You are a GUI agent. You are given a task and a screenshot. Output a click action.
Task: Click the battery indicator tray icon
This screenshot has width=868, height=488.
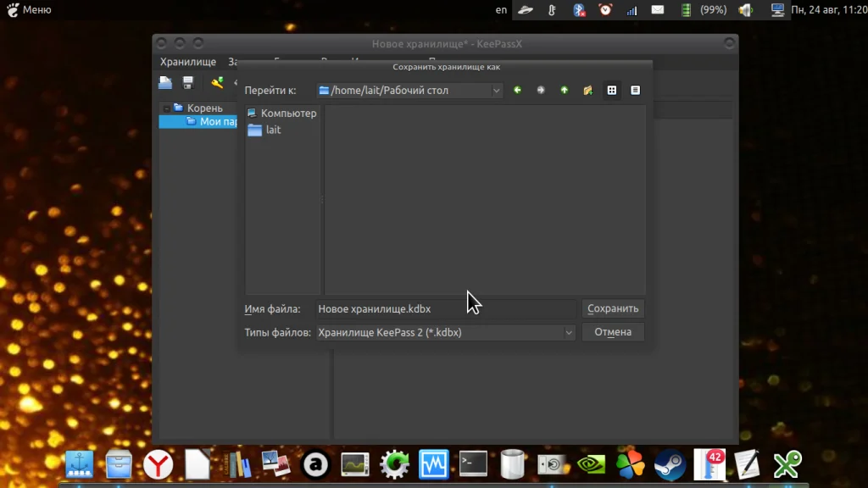[686, 9]
